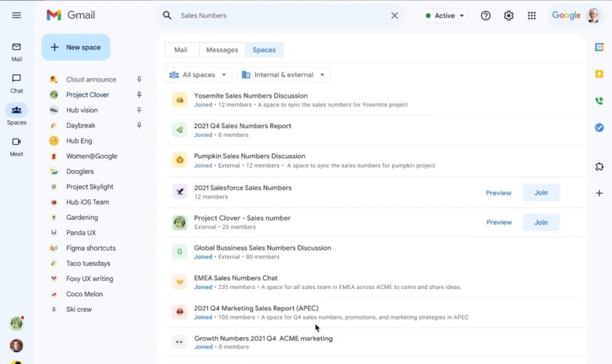
Task: Open the Settings gear icon
Action: [x=509, y=15]
